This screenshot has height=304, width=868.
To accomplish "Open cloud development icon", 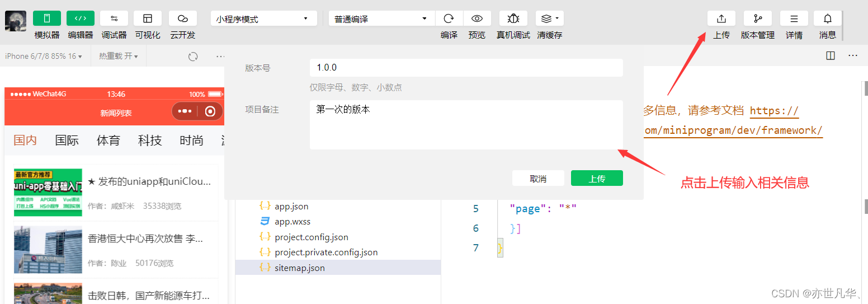I will 182,18.
